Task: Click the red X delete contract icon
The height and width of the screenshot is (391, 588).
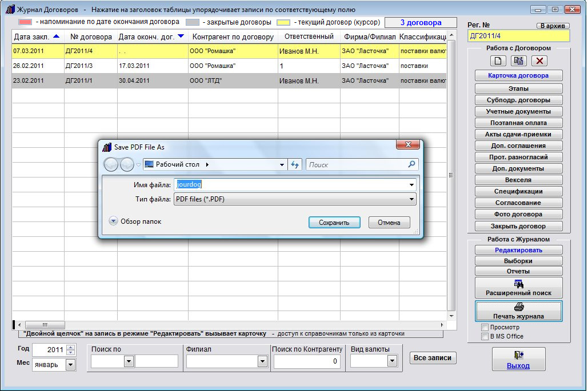Action: (x=539, y=61)
